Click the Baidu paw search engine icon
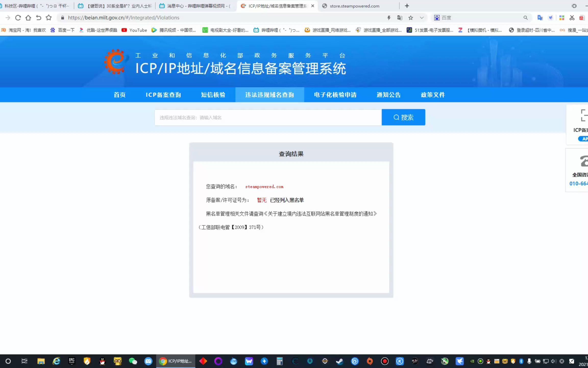This screenshot has height=368, width=588. [437, 18]
